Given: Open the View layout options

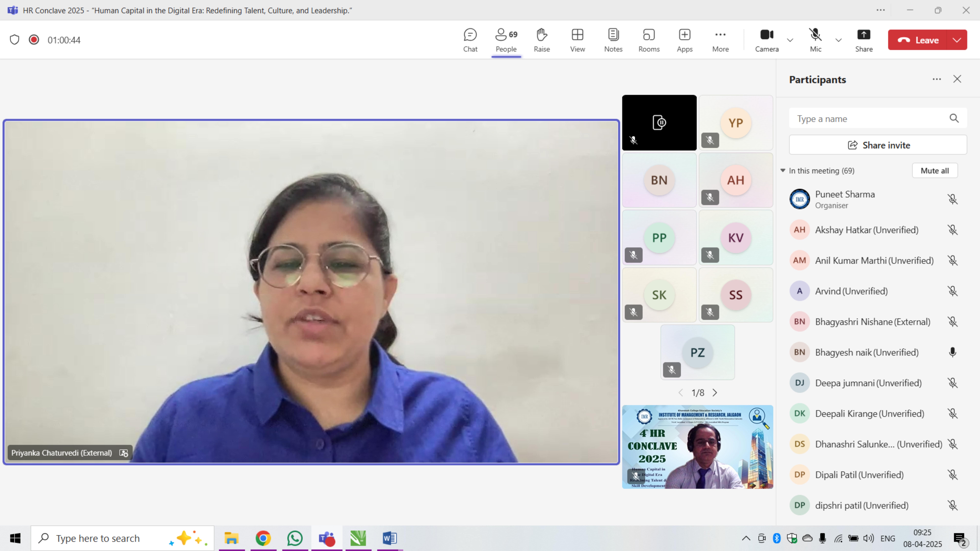Looking at the screenshot, I should tap(577, 40).
